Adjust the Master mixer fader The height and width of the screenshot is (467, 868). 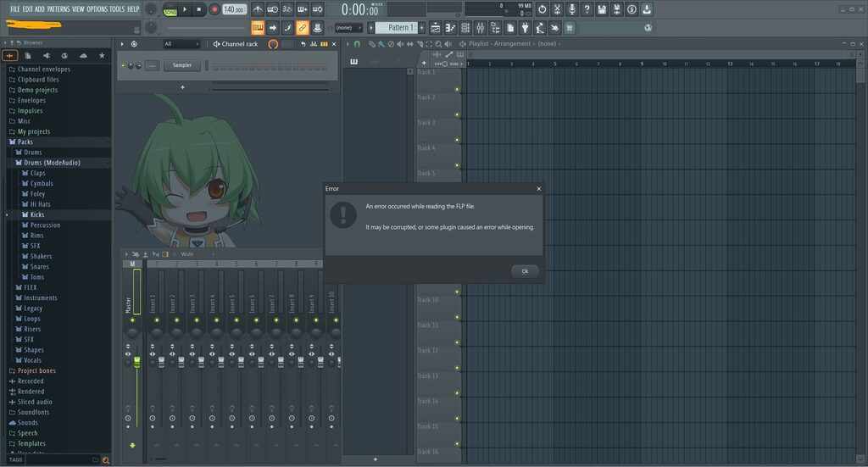136,363
